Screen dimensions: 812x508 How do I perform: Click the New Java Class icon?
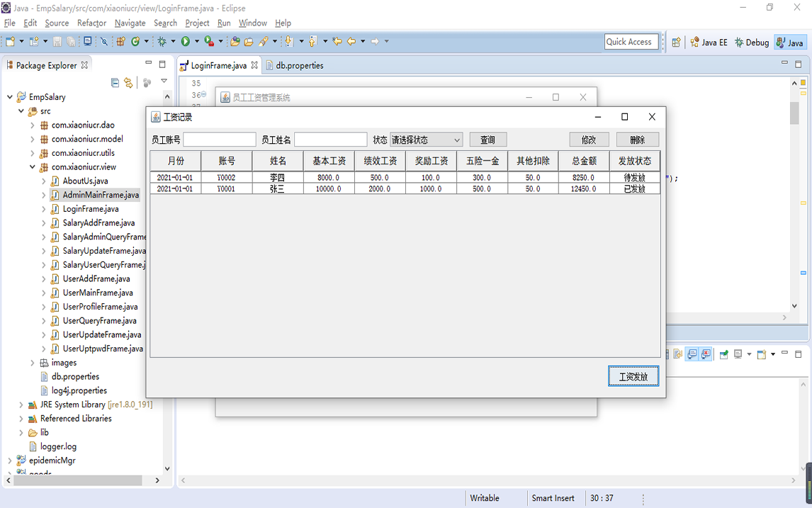coord(135,41)
